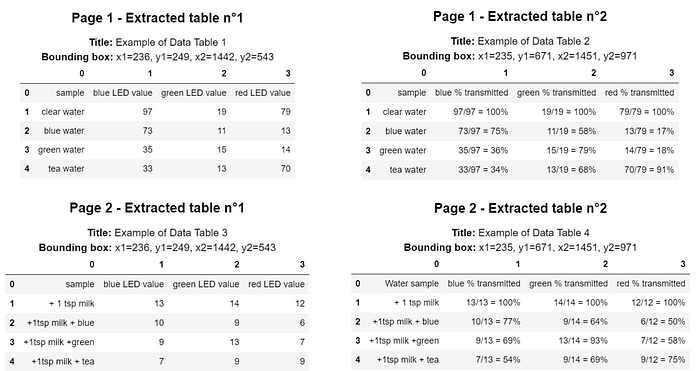700x371 pixels.
Task: Click the '13/14 = 93%' cell
Action: point(583,341)
